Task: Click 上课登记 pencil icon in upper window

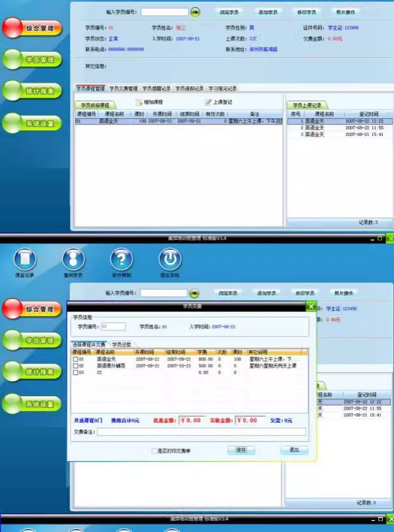Action: 208,102
